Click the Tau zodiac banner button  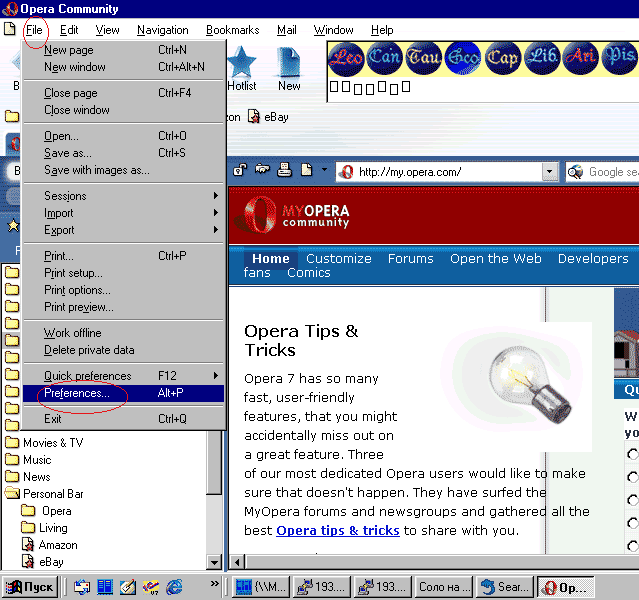click(424, 58)
